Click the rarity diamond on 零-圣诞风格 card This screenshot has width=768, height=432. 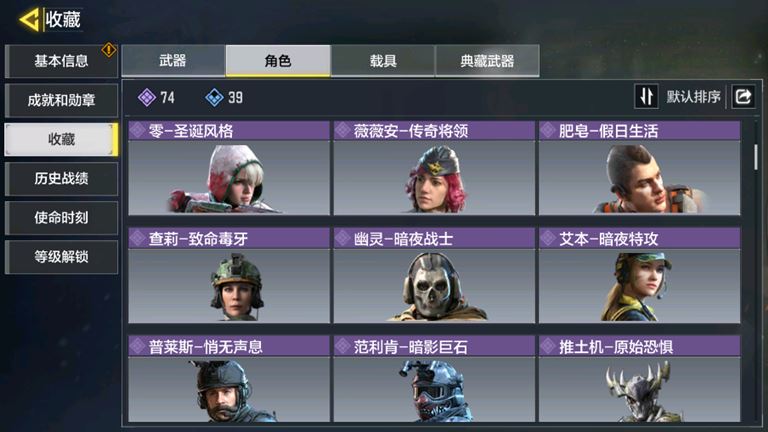coord(138,131)
